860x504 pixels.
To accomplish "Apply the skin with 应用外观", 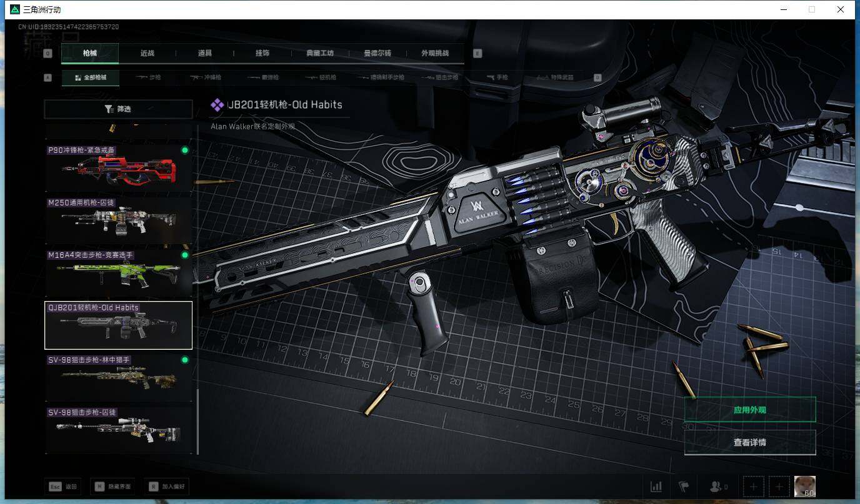I will 750,410.
